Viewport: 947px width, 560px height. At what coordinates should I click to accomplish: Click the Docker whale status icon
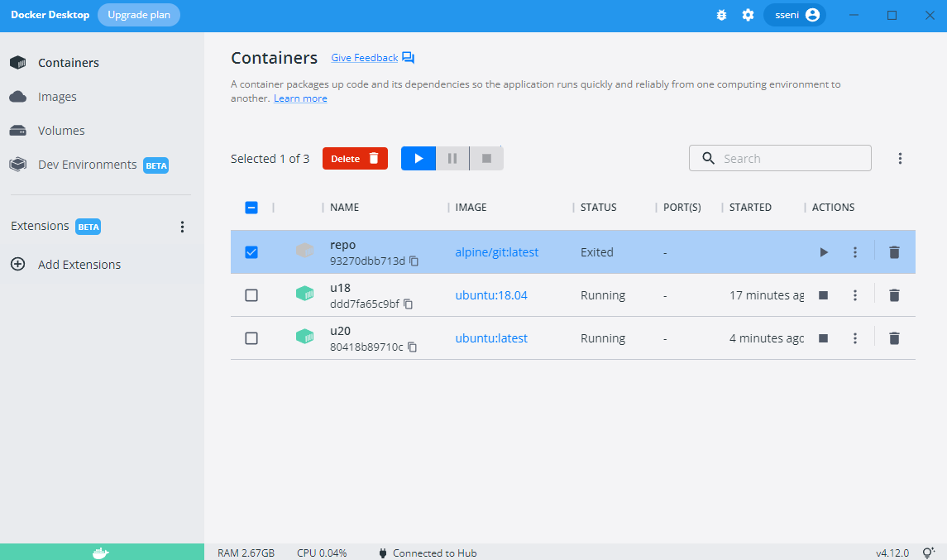pyautogui.click(x=101, y=553)
